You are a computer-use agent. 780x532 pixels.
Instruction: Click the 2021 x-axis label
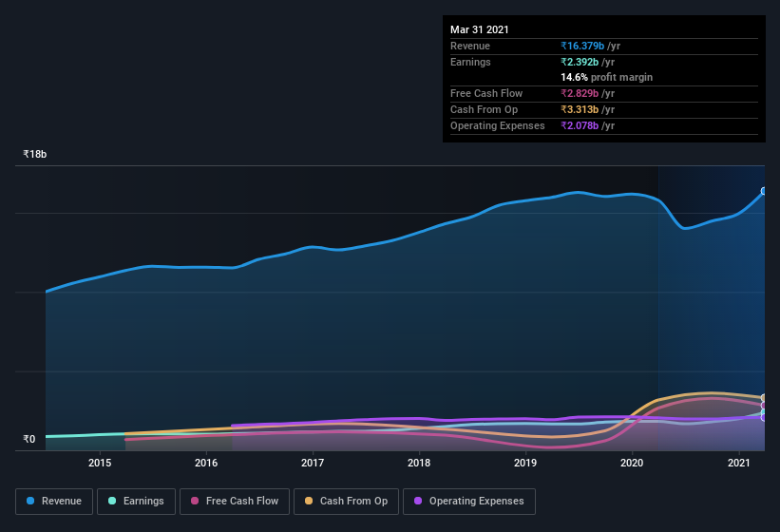[739, 463]
